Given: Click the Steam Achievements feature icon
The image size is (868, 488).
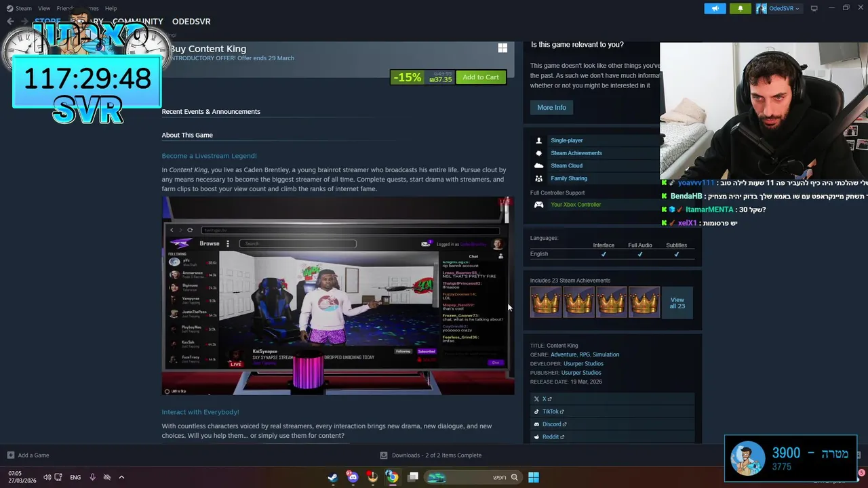Looking at the screenshot, I should click(538, 153).
